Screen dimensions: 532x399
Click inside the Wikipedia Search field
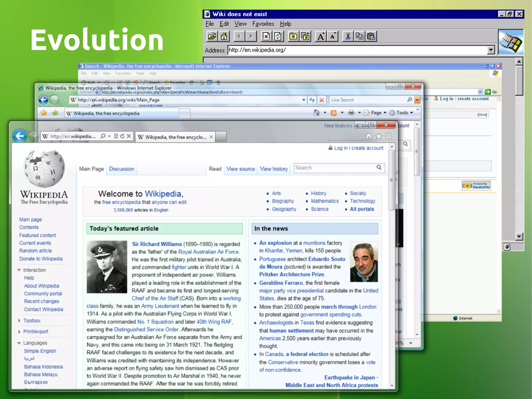point(334,168)
